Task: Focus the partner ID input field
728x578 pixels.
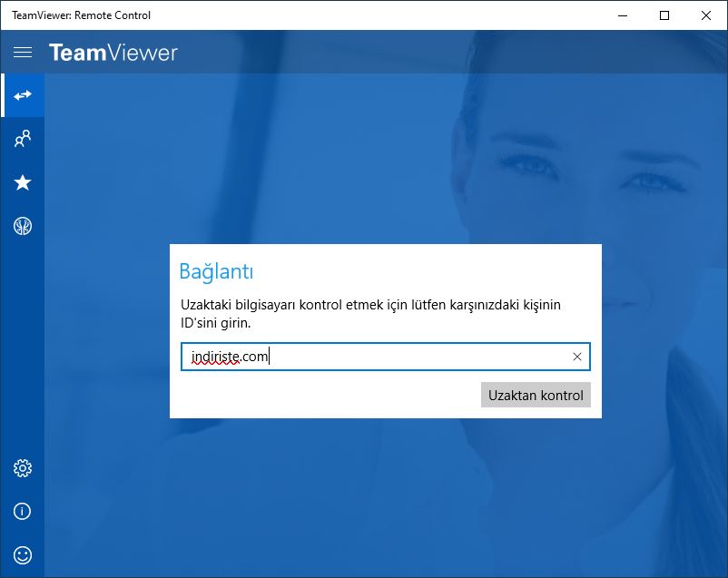Action: point(386,357)
